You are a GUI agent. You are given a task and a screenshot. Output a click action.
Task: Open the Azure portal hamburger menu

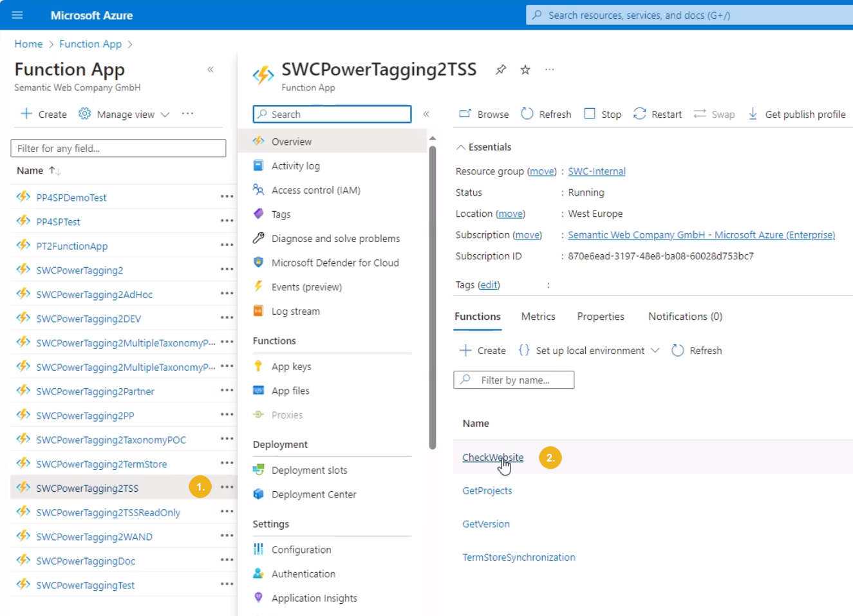point(17,15)
